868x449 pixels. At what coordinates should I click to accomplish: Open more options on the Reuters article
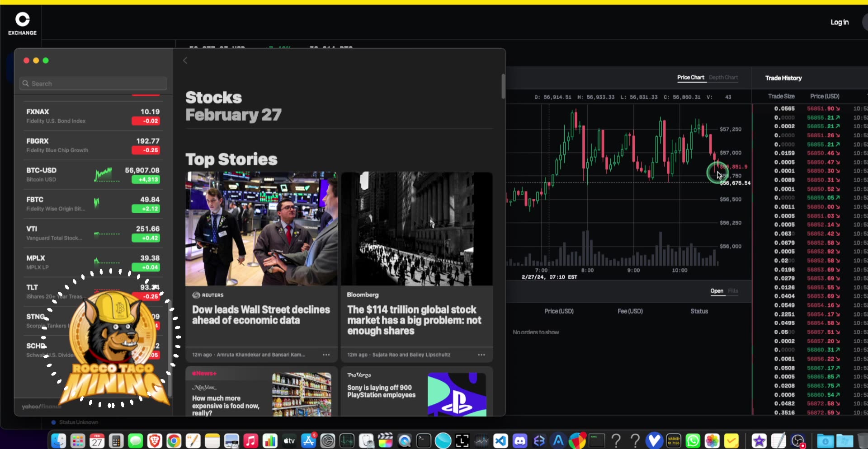[325, 355]
